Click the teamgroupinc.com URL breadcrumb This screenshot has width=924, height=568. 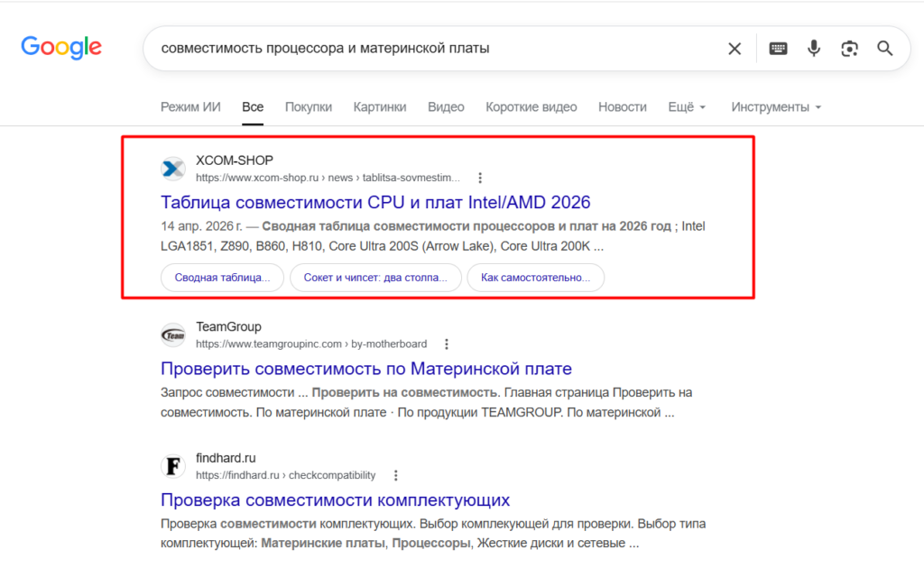pos(311,344)
